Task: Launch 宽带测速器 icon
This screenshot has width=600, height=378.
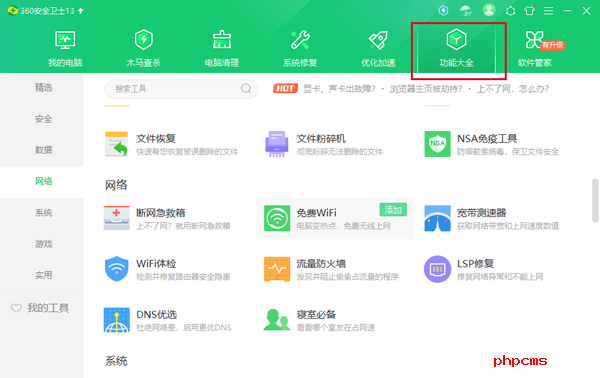Action: [437, 218]
